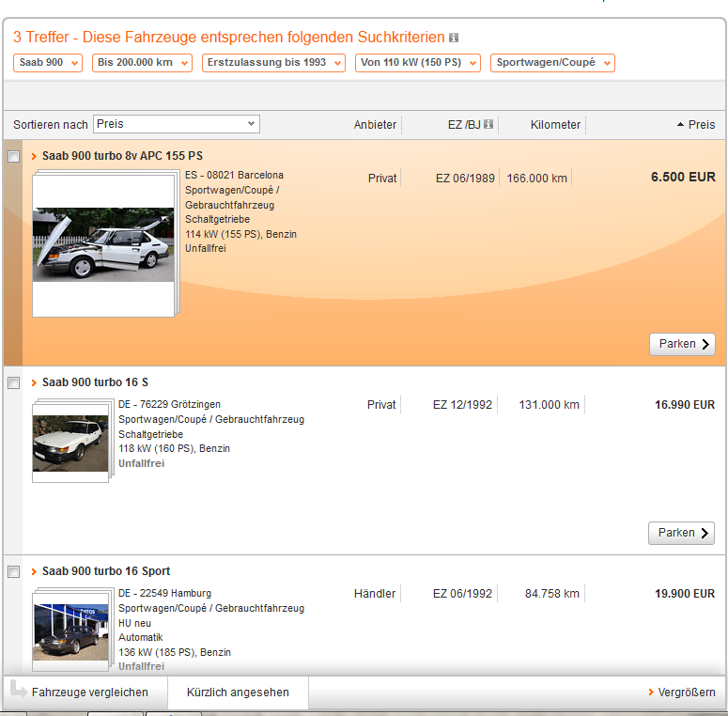Sort results by the Kilometer column
This screenshot has width=728, height=716.
tap(555, 125)
